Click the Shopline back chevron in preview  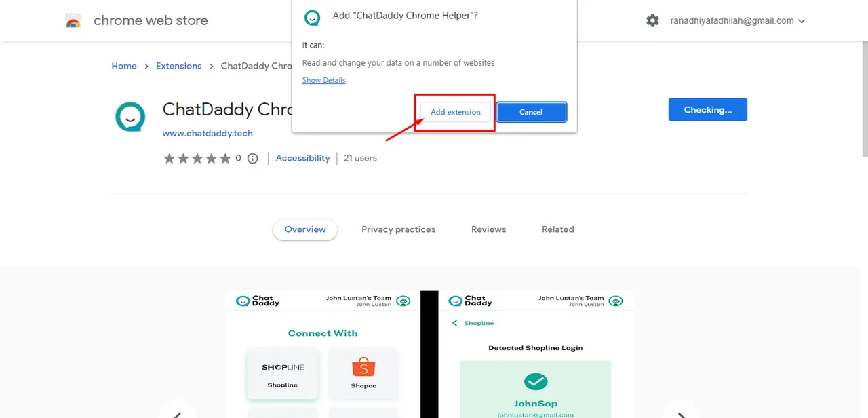455,323
